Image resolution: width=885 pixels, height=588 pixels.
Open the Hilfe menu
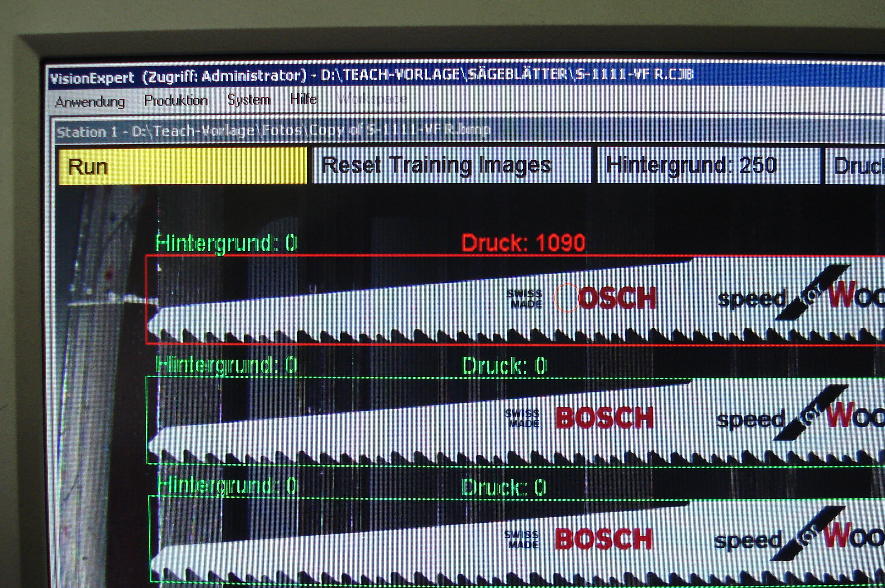click(x=304, y=99)
